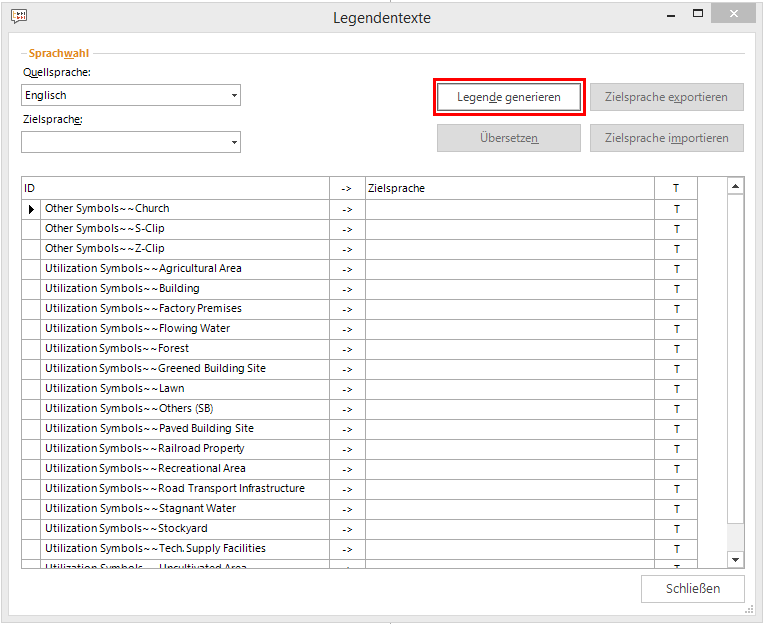Click Legende generieren button
The image size is (764, 624).
click(508, 97)
